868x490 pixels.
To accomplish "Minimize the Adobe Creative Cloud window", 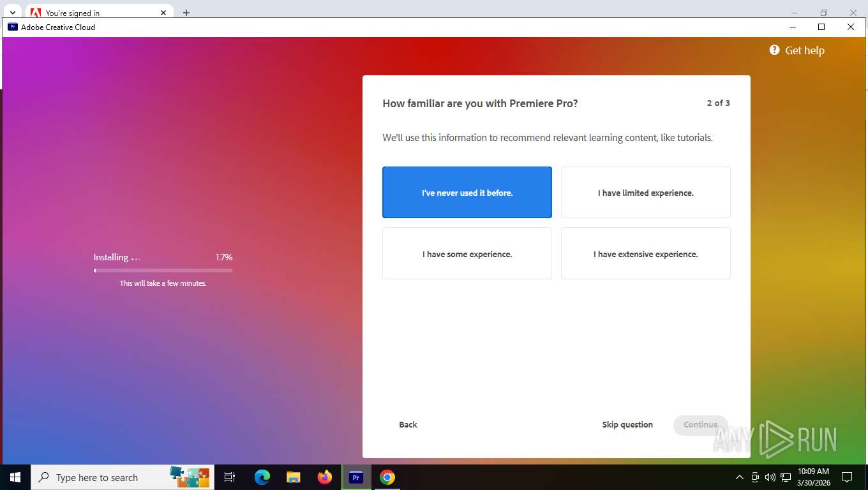I will (x=793, y=27).
